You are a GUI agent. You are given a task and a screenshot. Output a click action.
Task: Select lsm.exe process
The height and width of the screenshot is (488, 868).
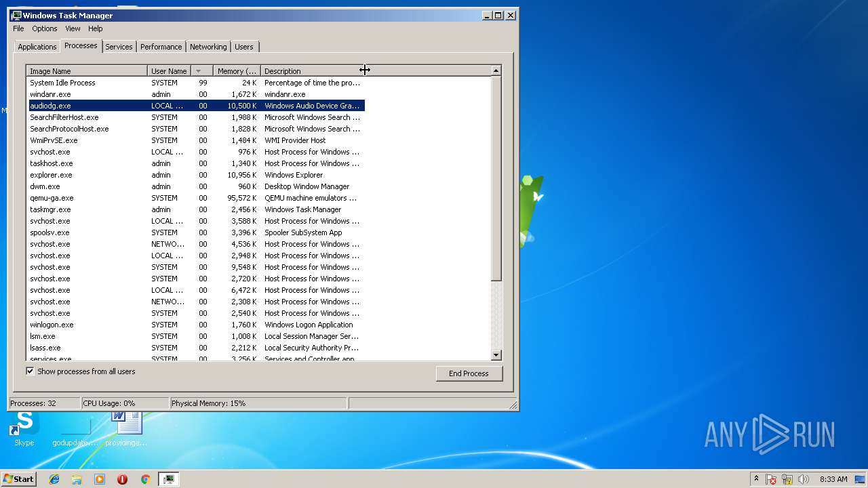click(197, 336)
